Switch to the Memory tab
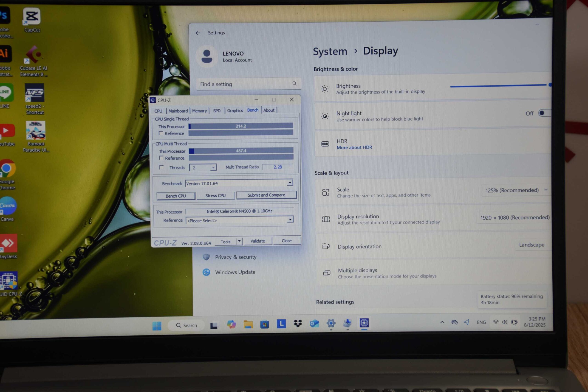 [x=199, y=111]
